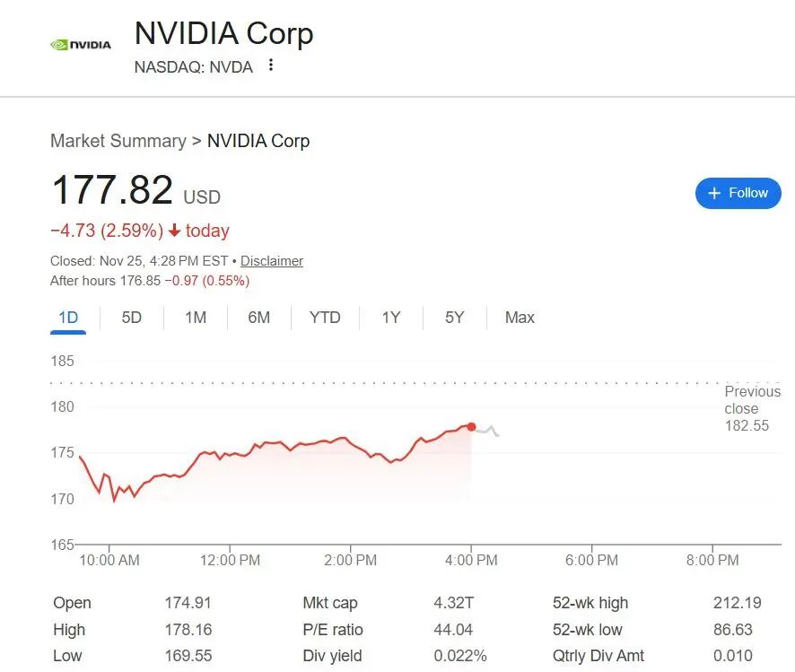The width and height of the screenshot is (795, 672).
Task: Open the three-dot more options menu
Action: 271,65
